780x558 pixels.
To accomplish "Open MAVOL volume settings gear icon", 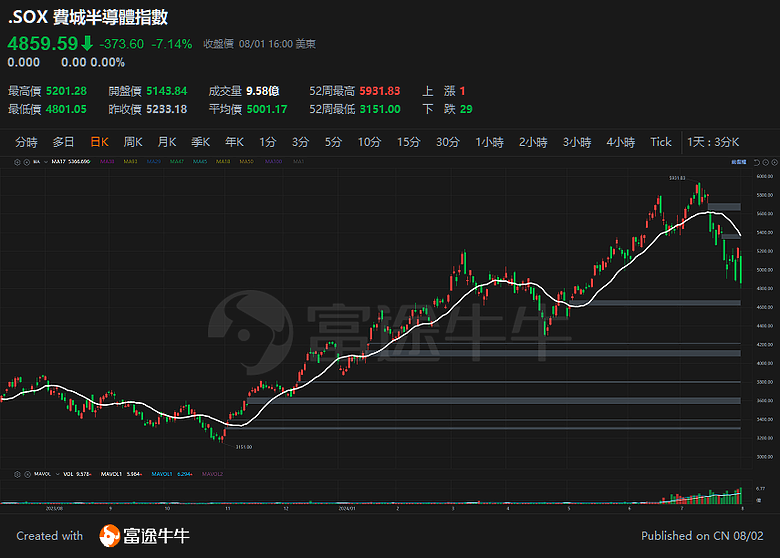I will click(x=17, y=474).
